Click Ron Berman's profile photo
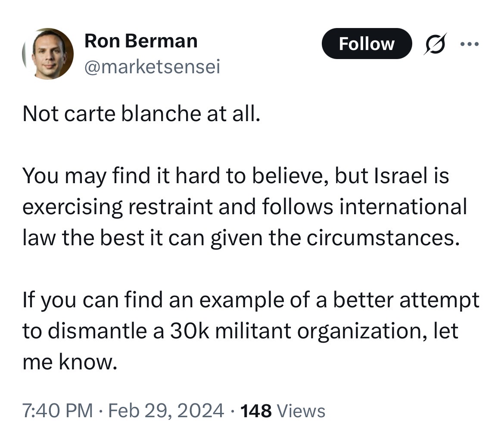This screenshot has width=504, height=428. click(48, 54)
